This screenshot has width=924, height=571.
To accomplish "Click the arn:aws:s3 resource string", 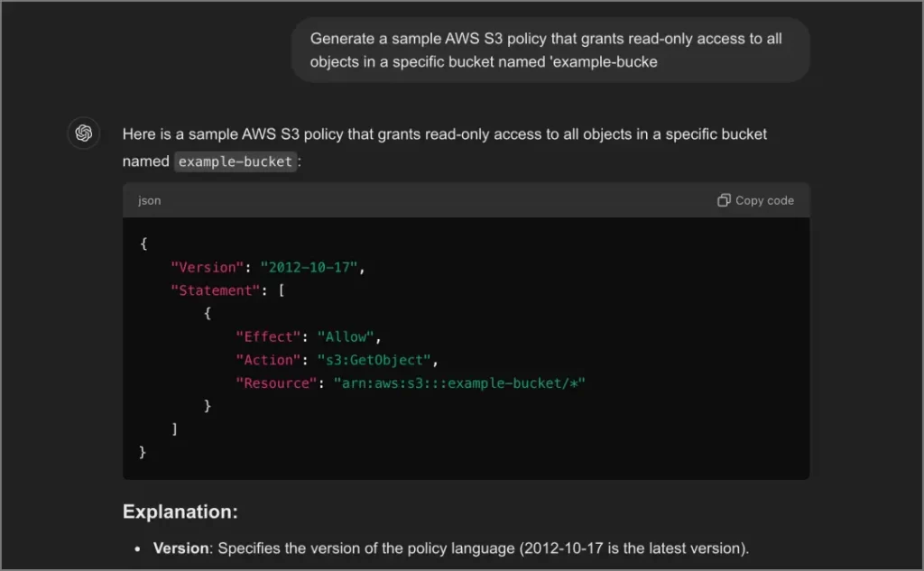I will point(459,383).
